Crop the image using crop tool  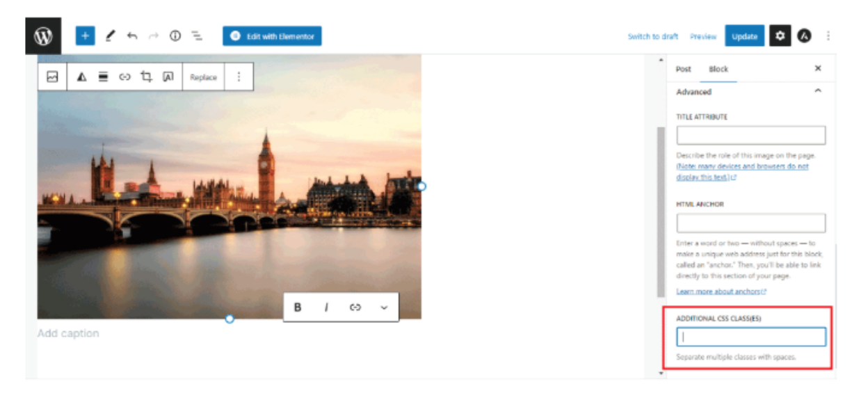pyautogui.click(x=146, y=77)
